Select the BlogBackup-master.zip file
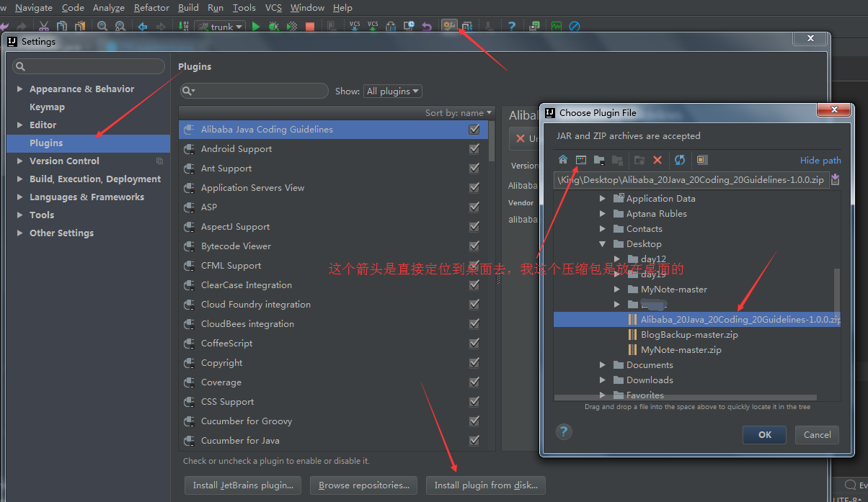 [688, 335]
